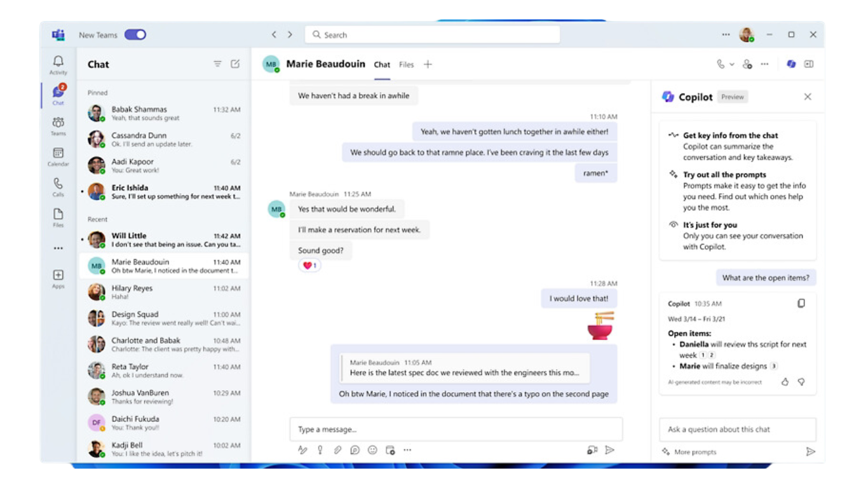Click the heart reaction on Sound good?
The image size is (868, 488).
(309, 266)
